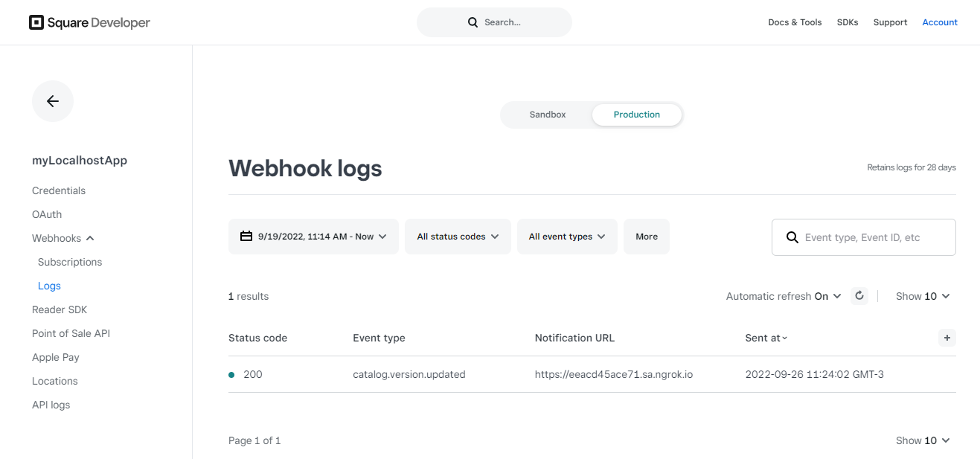Screen dimensions: 980x459
Task: Click the status indicator dot next to 200
Action: click(x=231, y=374)
